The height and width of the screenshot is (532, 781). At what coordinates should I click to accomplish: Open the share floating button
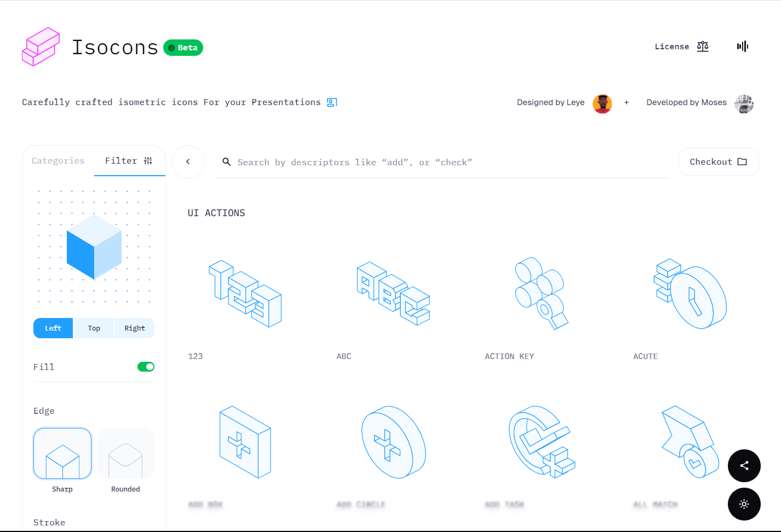pos(744,466)
